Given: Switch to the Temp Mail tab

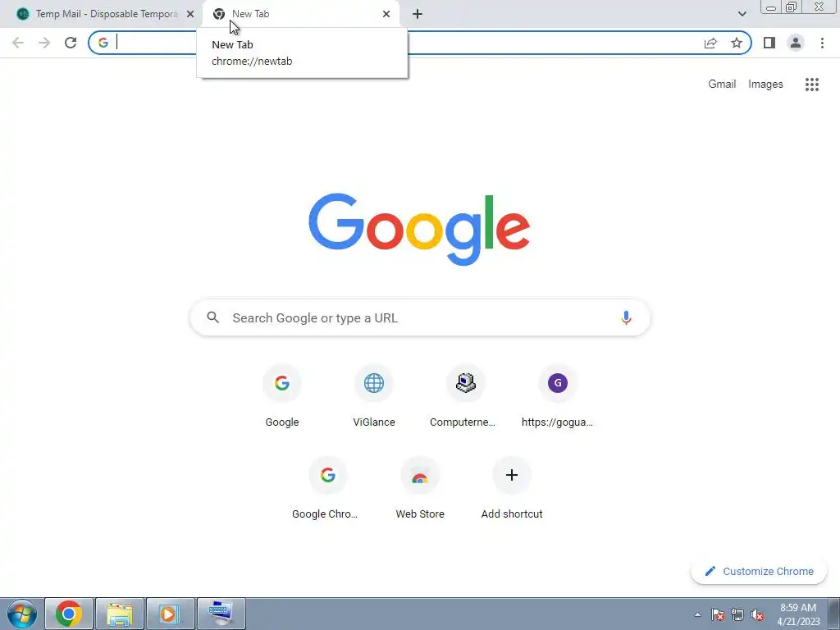Looking at the screenshot, I should point(102,14).
